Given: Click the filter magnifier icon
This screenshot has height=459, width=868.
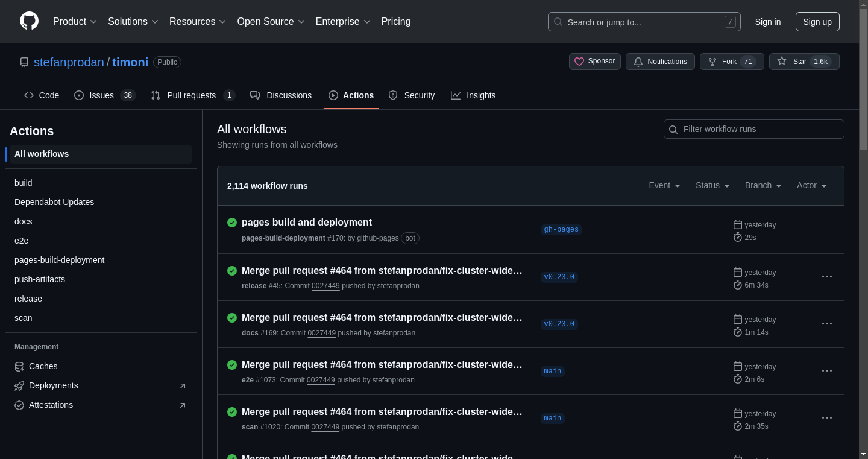Looking at the screenshot, I should coord(674,129).
